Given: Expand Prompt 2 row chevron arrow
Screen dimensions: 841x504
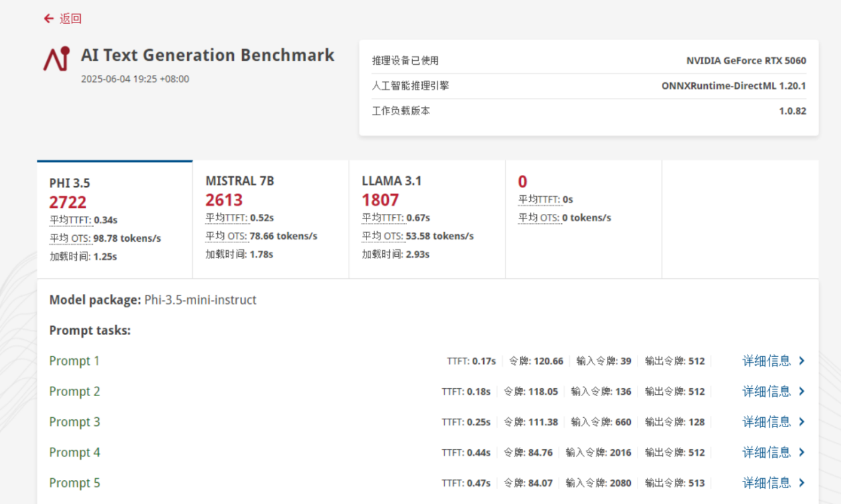Looking at the screenshot, I should (x=801, y=391).
